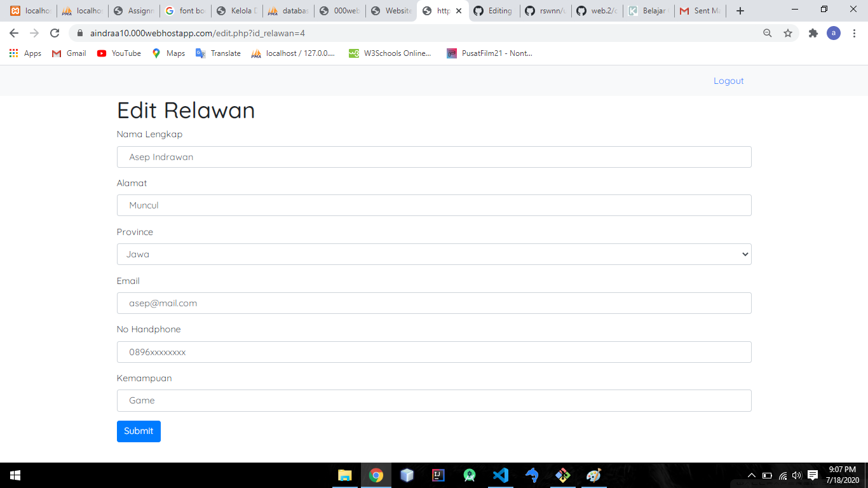Screen dimensions: 868x488
Task: Open the YouTube bookmark
Action: [x=119, y=53]
